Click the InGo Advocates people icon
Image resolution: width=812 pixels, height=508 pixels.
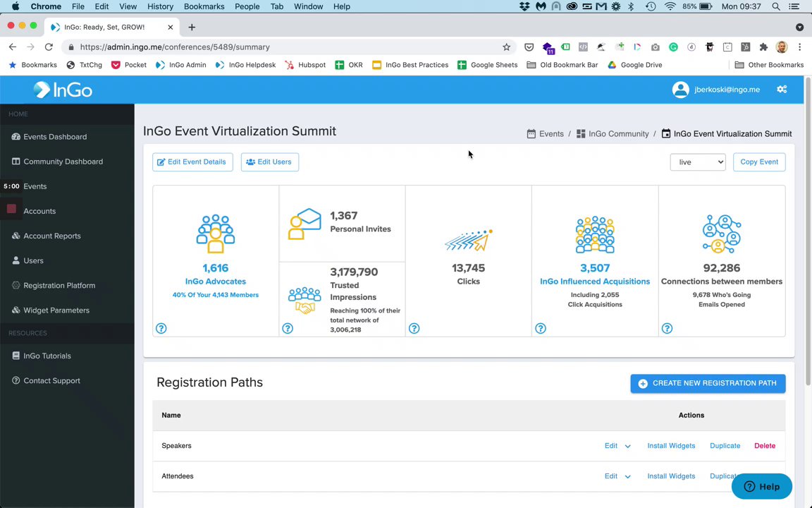216,234
